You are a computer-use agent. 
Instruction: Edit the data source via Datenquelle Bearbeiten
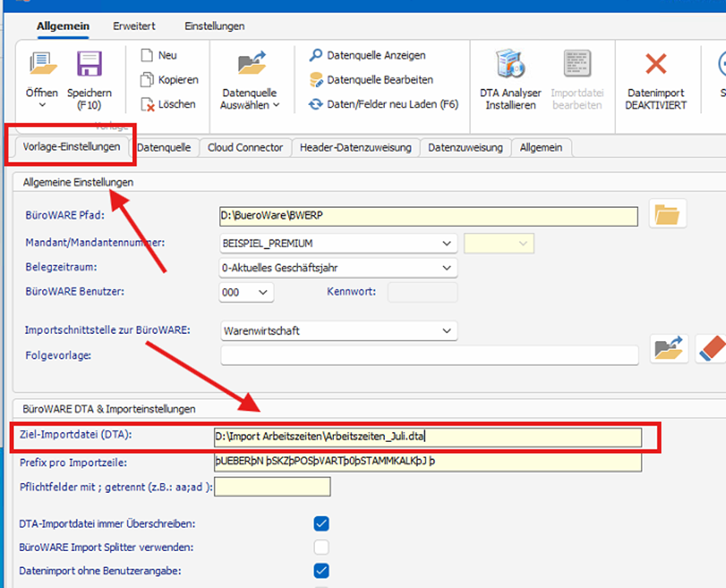pos(371,80)
